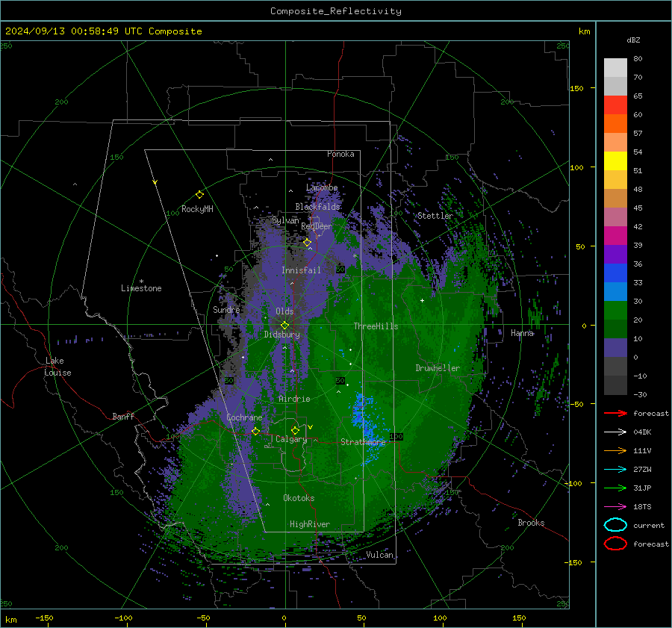Click the Blackfalds label
The height and width of the screenshot is (628, 672).
317,207
